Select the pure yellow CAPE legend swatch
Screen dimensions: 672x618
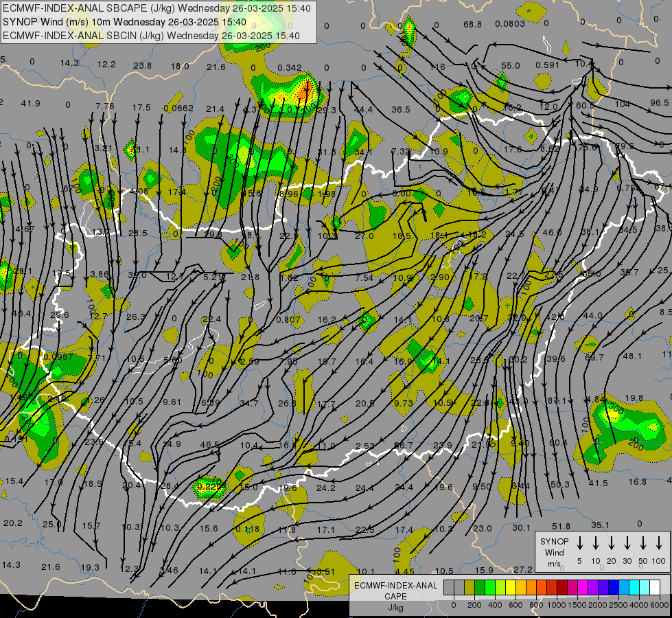[x=511, y=588]
